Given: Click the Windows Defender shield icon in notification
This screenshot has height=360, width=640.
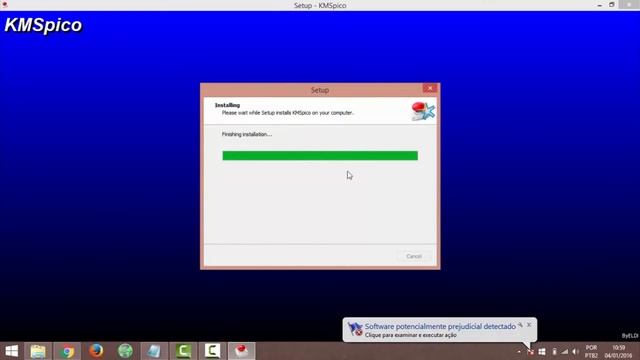Looking at the screenshot, I should [355, 329].
